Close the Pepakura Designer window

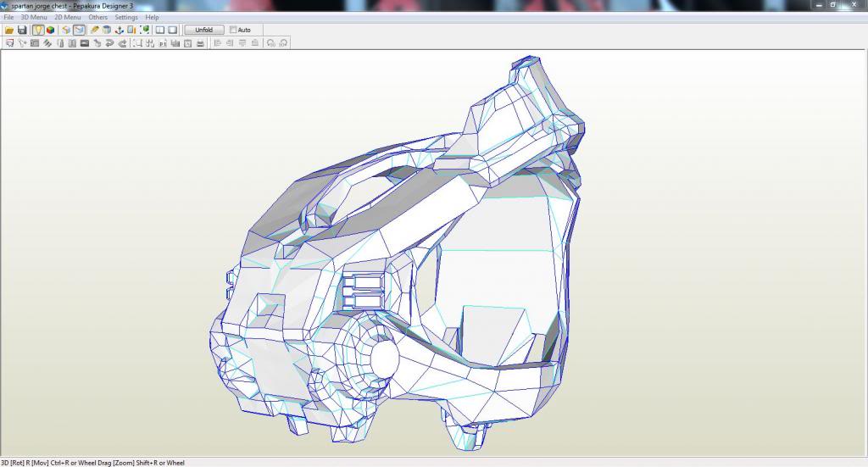click(x=853, y=5)
